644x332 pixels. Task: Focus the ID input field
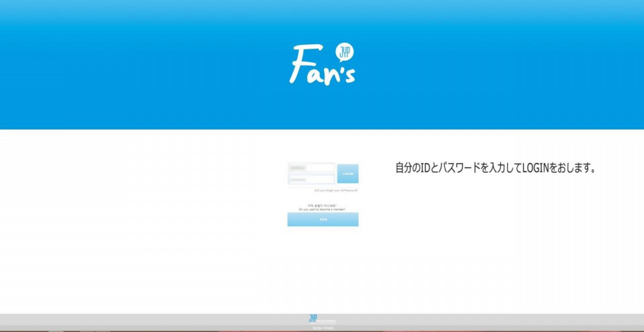coord(312,168)
